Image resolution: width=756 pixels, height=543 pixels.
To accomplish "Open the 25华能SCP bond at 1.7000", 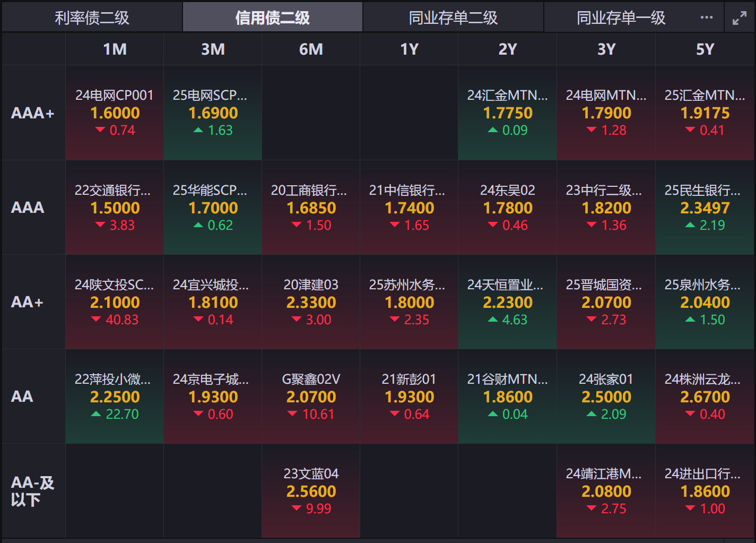I will point(213,208).
